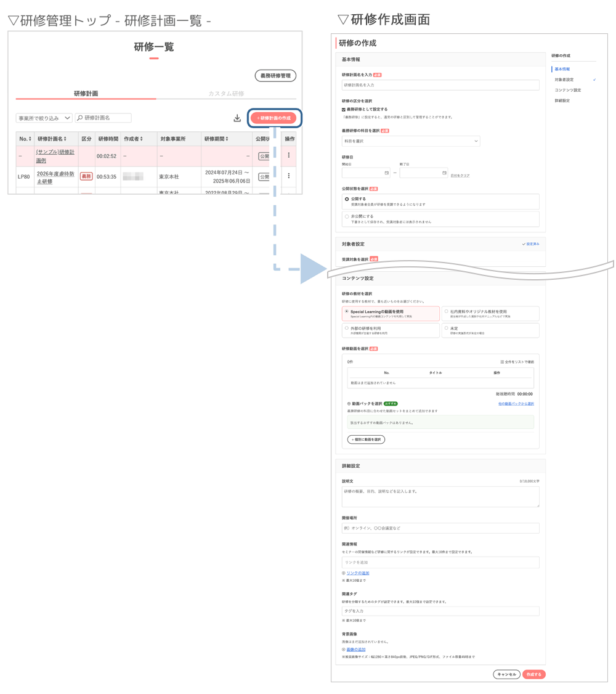This screenshot has height=694, width=616.
Task: Sort by 研修期間 column arrows
Action: (227, 139)
